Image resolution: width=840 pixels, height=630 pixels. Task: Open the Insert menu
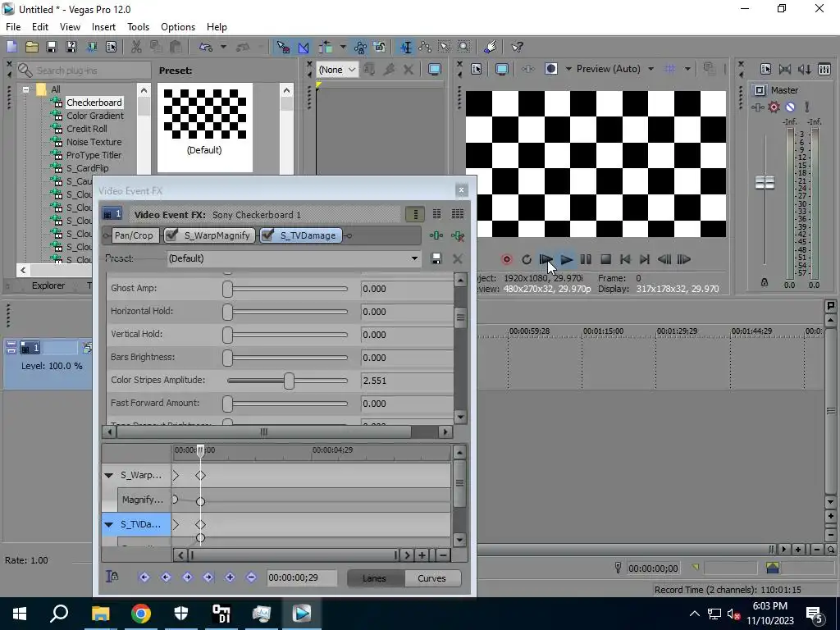coord(103,27)
